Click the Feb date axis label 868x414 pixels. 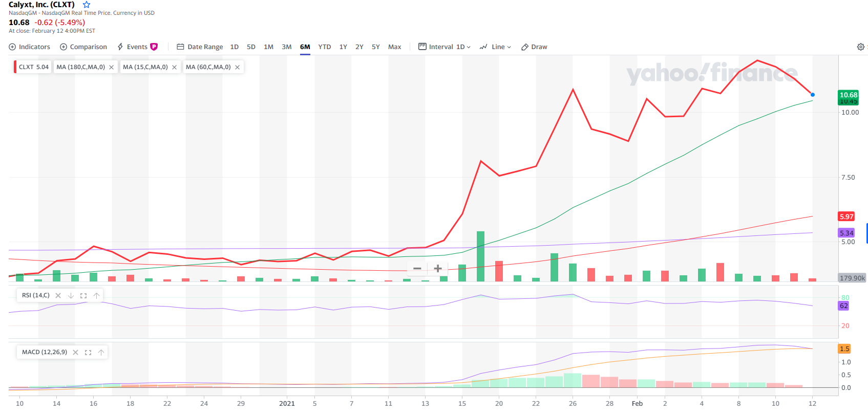637,403
